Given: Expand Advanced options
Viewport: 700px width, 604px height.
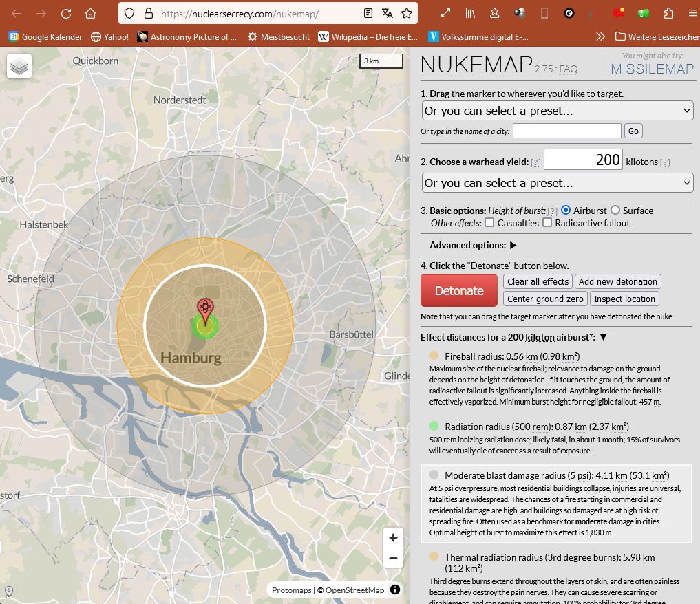Looking at the screenshot, I should coord(513,245).
